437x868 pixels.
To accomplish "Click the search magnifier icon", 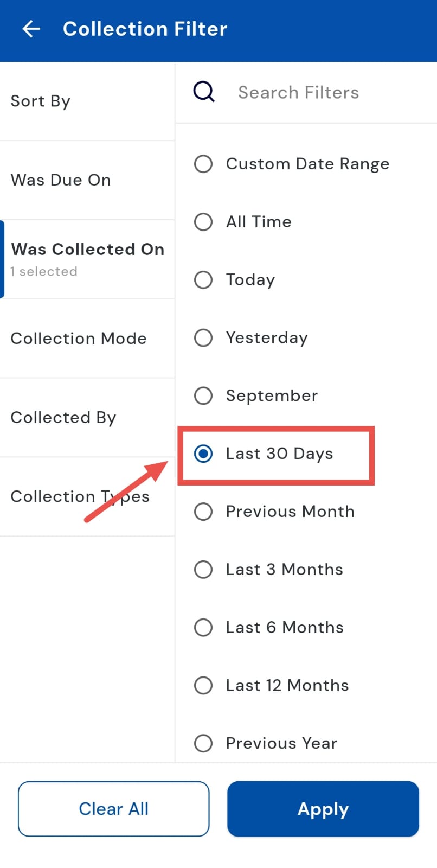I will 204,92.
